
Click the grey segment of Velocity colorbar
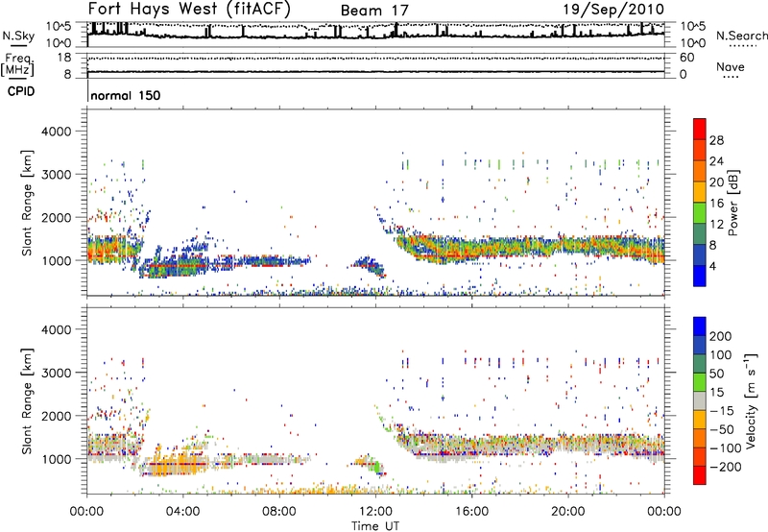click(700, 400)
